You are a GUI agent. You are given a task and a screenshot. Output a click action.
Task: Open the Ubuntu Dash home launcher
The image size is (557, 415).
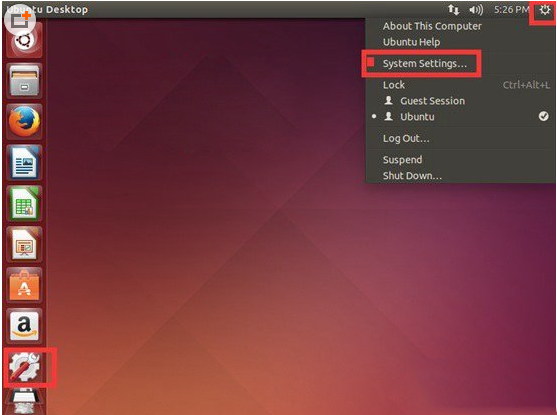pyautogui.click(x=24, y=40)
